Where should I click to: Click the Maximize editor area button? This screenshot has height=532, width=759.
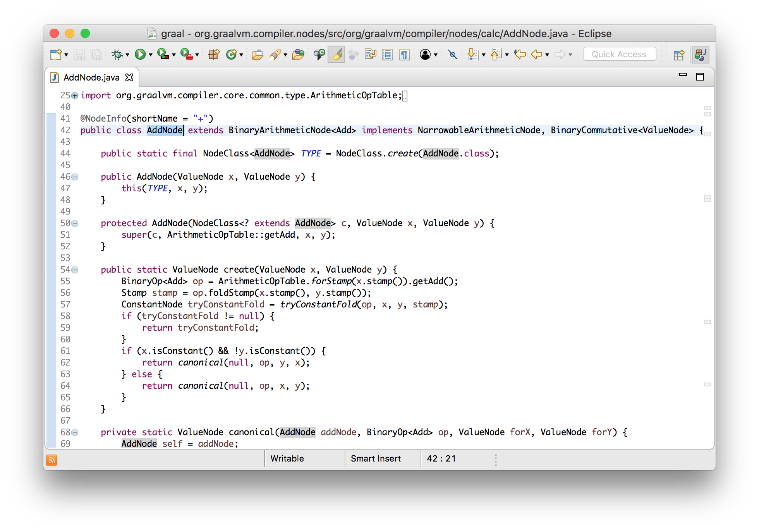[700, 77]
